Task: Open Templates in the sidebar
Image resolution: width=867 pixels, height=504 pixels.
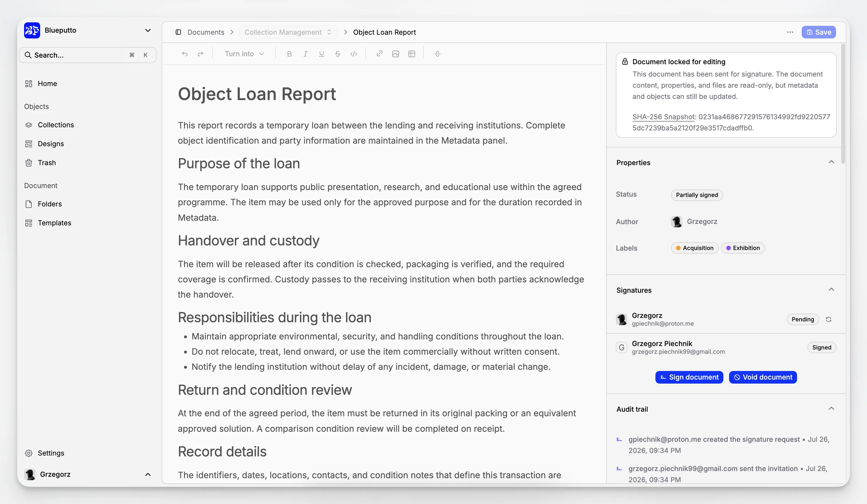Action: pyautogui.click(x=88, y=223)
